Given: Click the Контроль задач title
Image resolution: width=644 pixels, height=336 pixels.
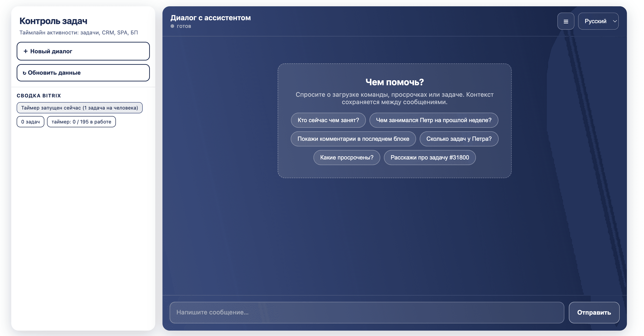Looking at the screenshot, I should (53, 21).
